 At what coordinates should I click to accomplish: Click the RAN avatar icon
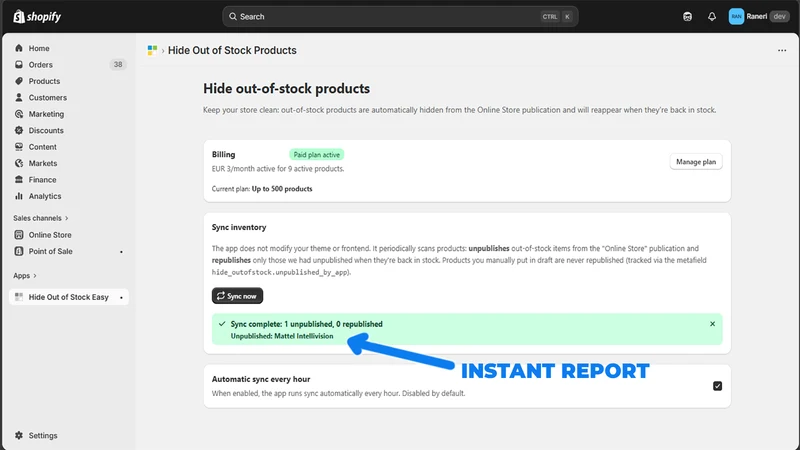coord(736,16)
